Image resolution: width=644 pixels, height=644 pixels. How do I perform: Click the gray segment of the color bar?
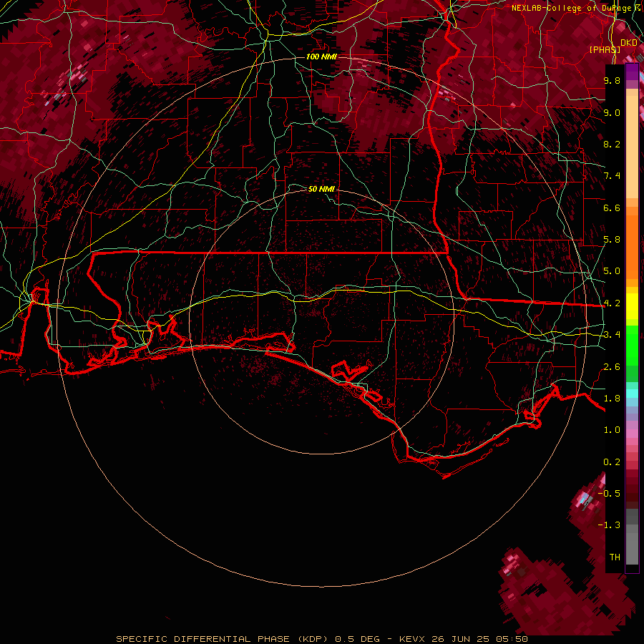click(x=632, y=536)
